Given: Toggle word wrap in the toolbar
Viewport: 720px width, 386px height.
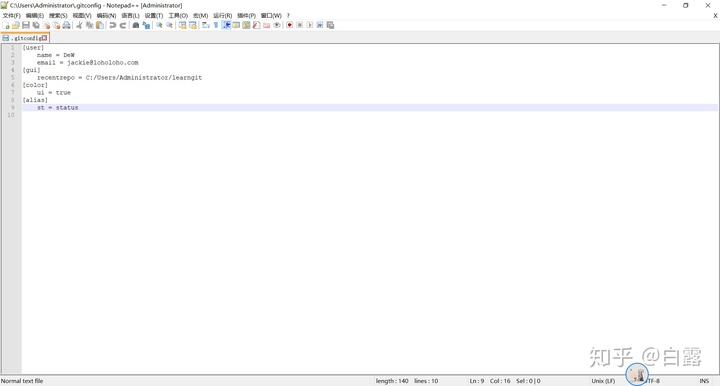Looking at the screenshot, I should coord(205,25).
